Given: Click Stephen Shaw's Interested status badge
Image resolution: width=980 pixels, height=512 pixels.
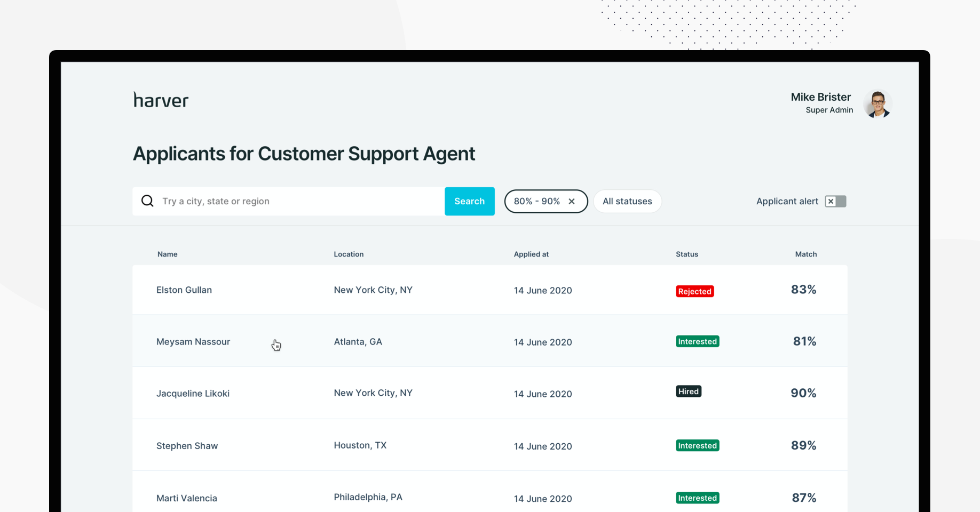Looking at the screenshot, I should (x=697, y=445).
